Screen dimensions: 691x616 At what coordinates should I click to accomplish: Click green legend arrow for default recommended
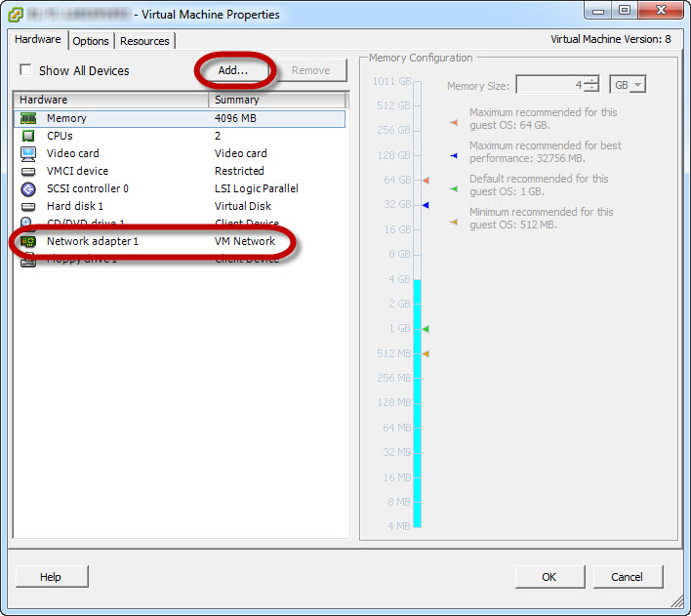coord(454,188)
